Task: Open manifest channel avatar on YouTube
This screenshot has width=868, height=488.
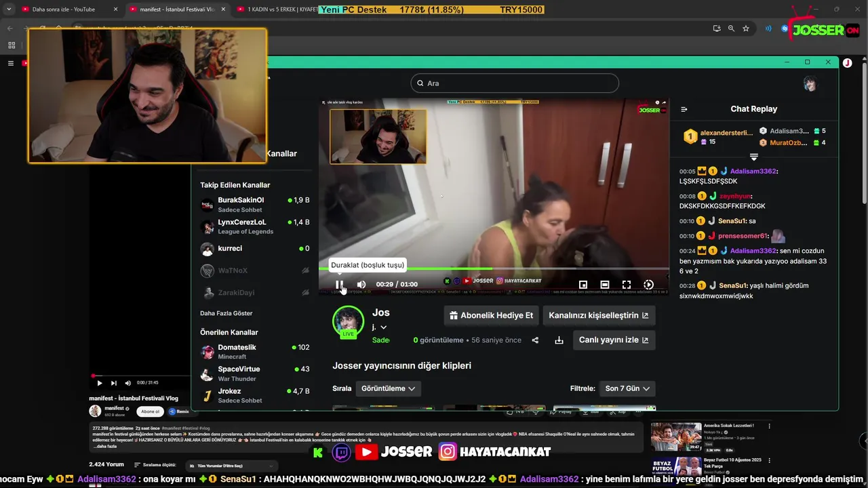Action: [x=95, y=411]
